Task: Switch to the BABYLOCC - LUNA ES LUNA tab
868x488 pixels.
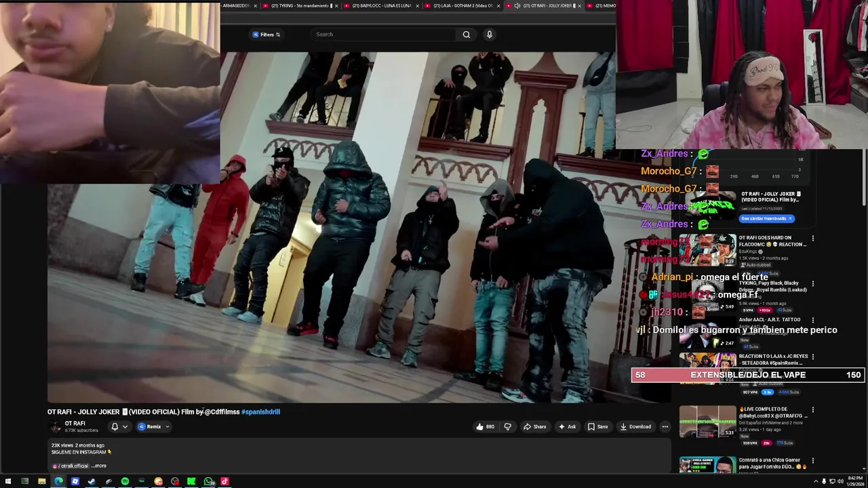Action: coord(383,5)
